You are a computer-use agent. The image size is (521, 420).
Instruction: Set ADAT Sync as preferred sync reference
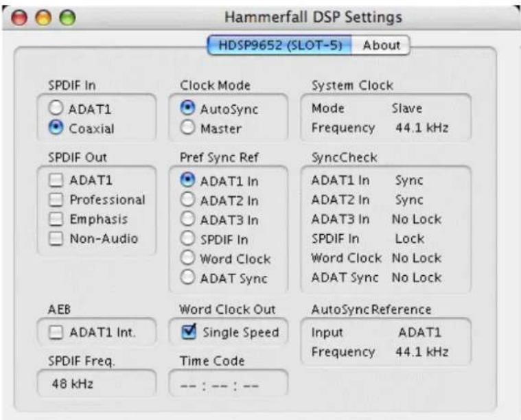pos(187,277)
